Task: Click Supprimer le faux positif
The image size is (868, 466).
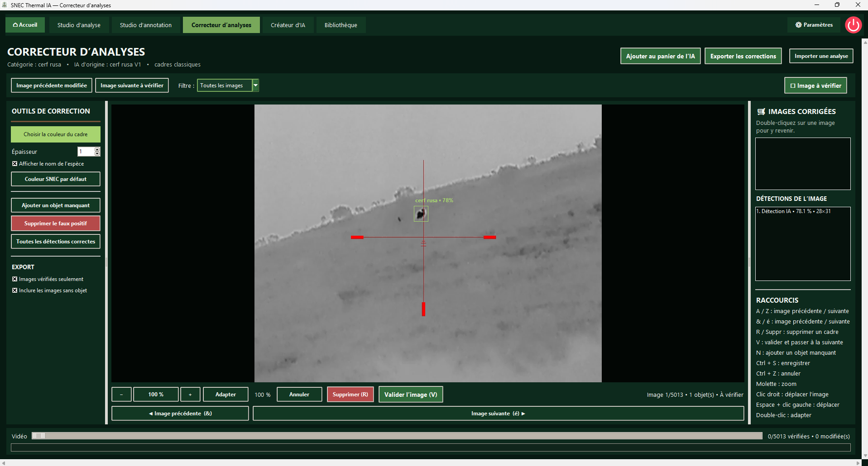Action: coord(56,223)
